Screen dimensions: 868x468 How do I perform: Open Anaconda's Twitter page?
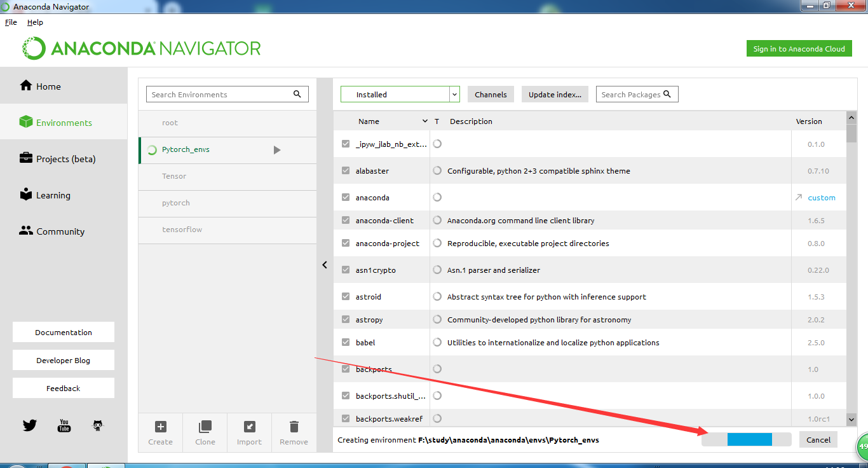click(x=30, y=425)
